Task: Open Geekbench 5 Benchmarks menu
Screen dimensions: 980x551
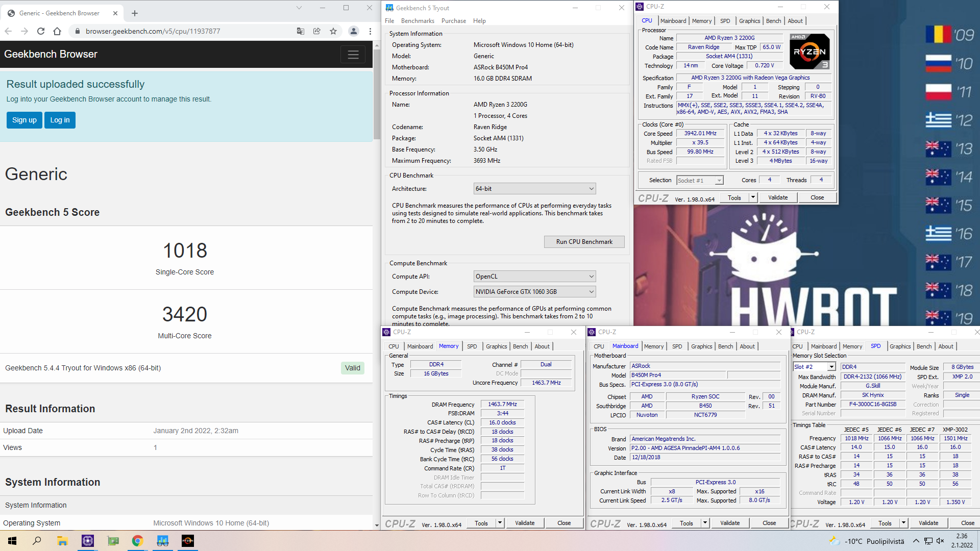Action: (x=418, y=21)
